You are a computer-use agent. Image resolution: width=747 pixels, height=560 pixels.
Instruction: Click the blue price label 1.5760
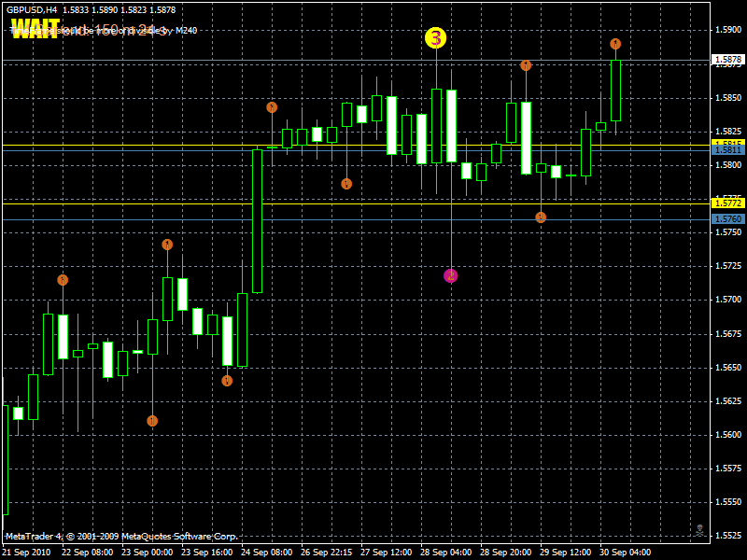(x=728, y=219)
